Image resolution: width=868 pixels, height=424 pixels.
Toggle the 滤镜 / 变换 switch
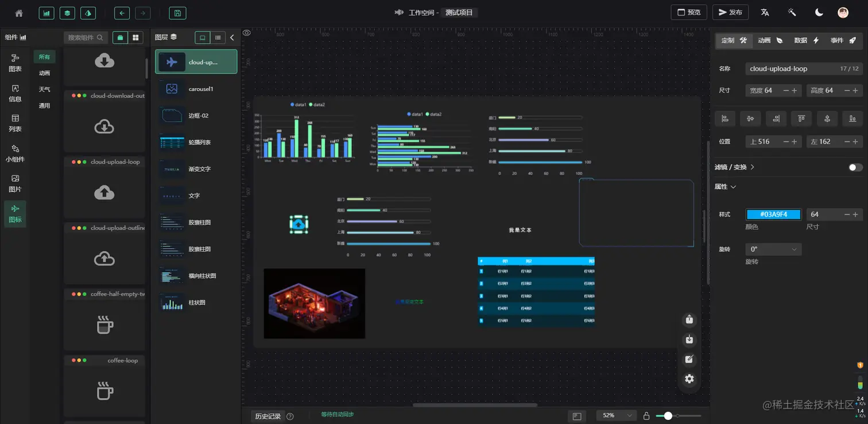(855, 167)
